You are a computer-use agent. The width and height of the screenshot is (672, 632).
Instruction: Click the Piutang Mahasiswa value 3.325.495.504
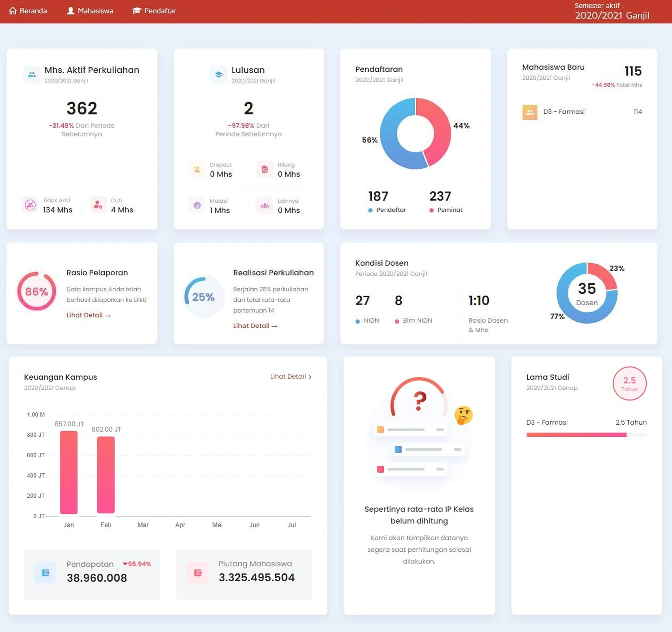(256, 577)
